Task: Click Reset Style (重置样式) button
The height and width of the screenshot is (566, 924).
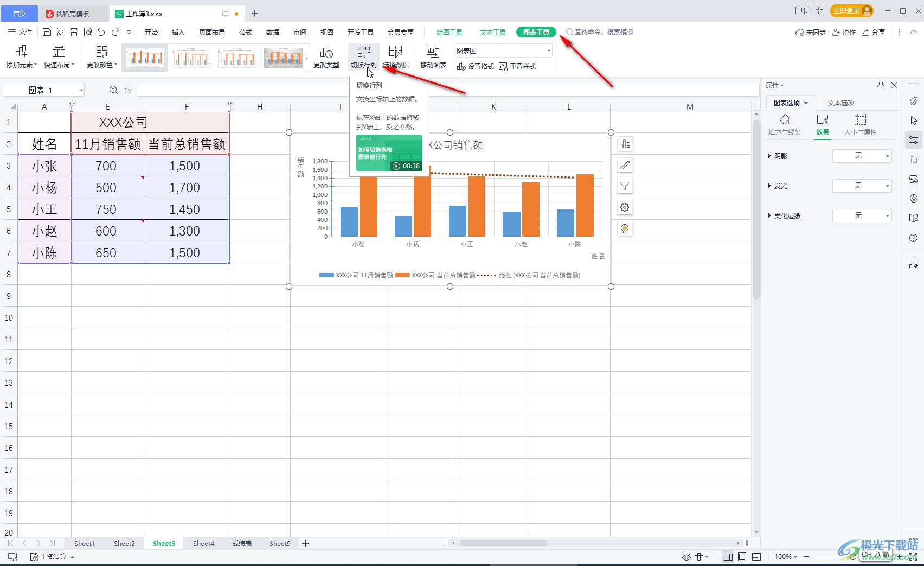Action: pyautogui.click(x=517, y=66)
